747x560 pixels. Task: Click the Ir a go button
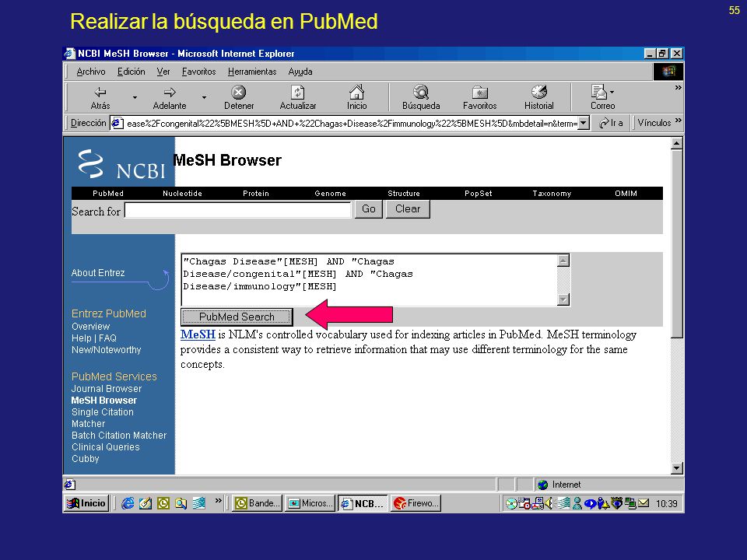(x=612, y=123)
